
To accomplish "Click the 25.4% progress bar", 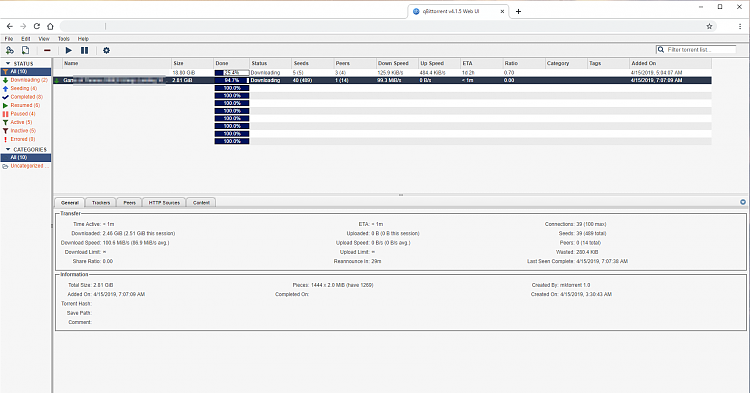I will tap(232, 73).
